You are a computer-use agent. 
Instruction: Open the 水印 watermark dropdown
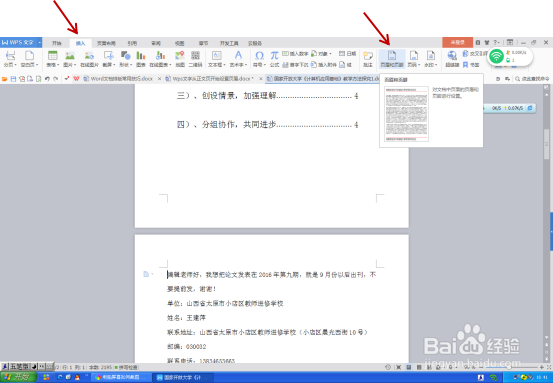pyautogui.click(x=431, y=59)
